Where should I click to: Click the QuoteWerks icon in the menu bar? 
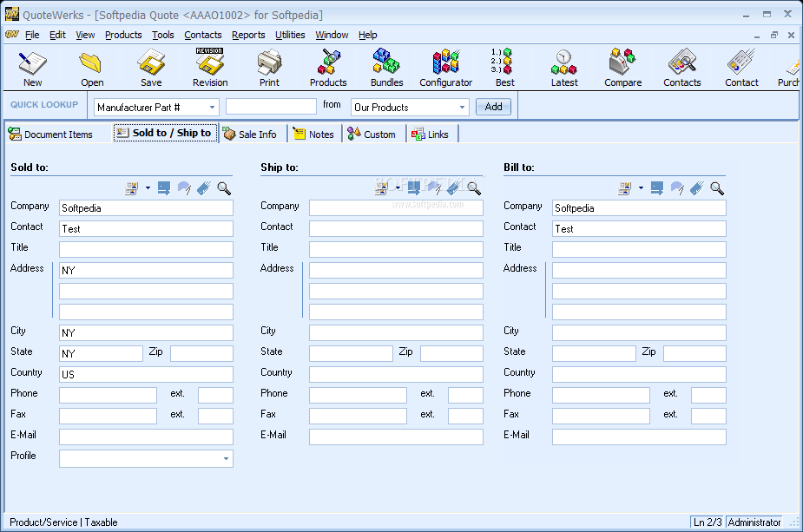pyautogui.click(x=12, y=35)
